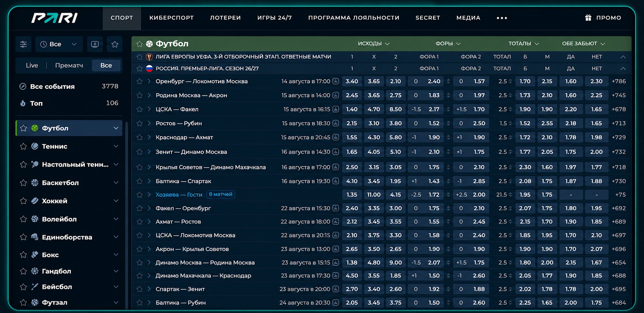Adjust total stepper for Ростов — Рубин
This screenshot has height=313, width=644.
[510, 123]
